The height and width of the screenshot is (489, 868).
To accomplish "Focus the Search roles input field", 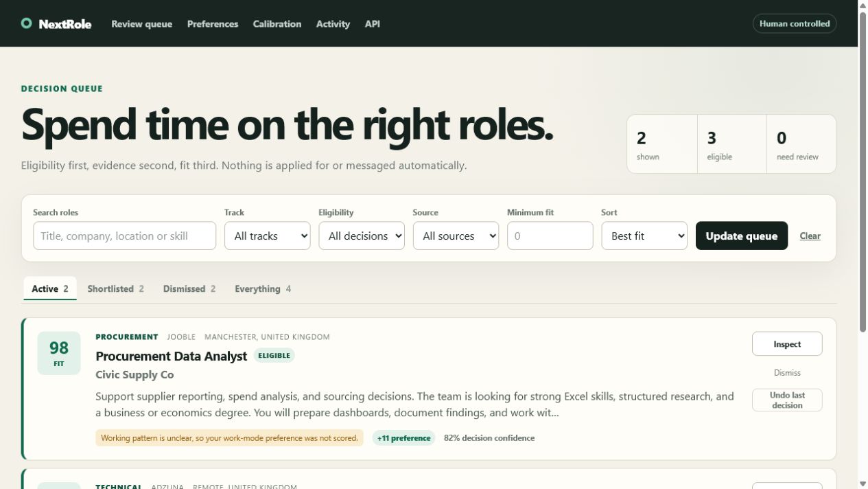I will (125, 236).
